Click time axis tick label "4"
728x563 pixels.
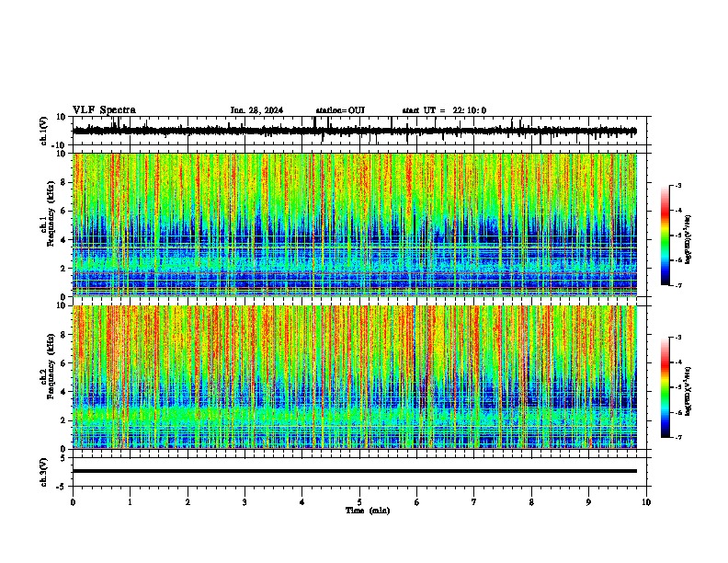pos(302,502)
